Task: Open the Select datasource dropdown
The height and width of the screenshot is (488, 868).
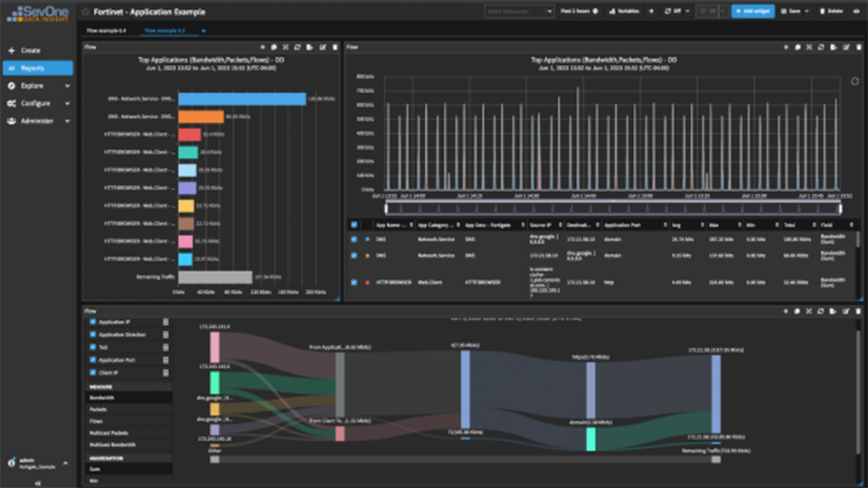Action: [519, 11]
